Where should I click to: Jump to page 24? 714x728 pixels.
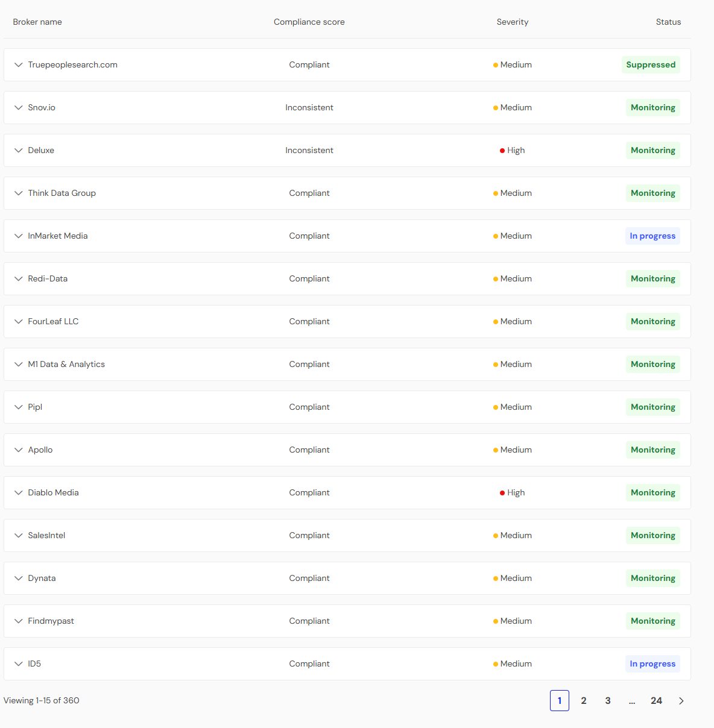(x=656, y=700)
